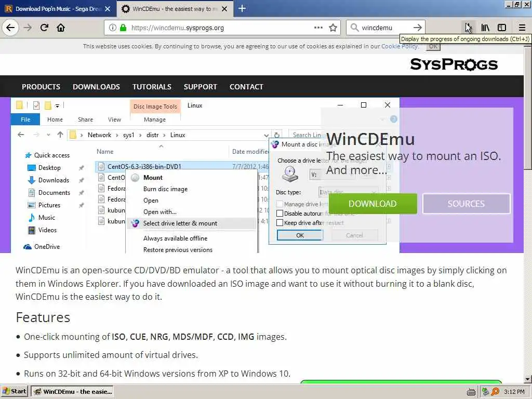This screenshot has height=399, width=532.
Task: Bookmark this page with the star icon
Action: [333, 28]
